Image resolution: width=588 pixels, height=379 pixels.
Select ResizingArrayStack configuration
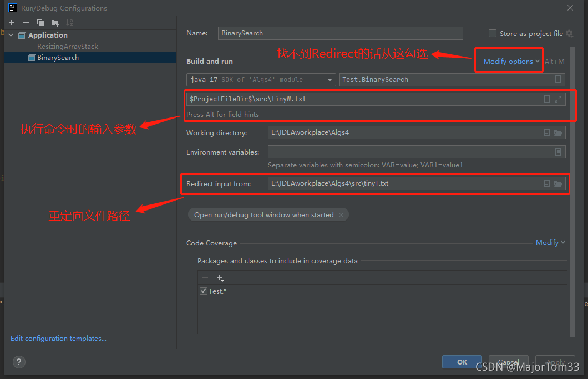click(68, 47)
